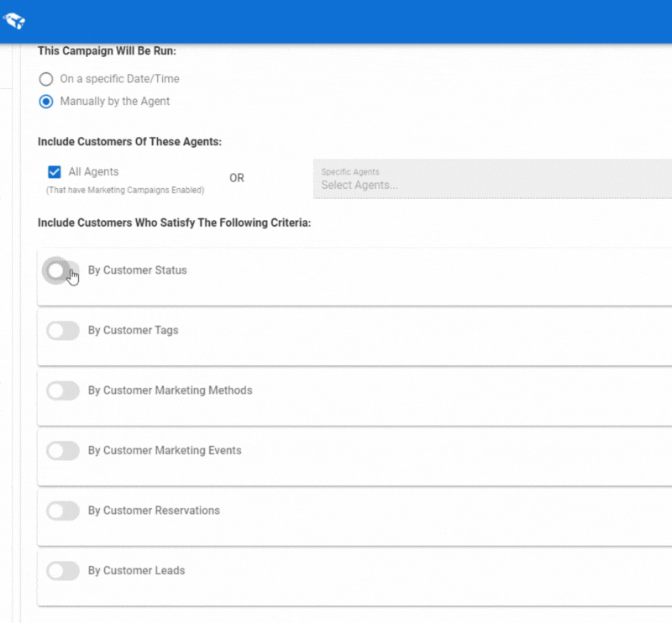Enable the By Customer Status toggle

click(62, 270)
